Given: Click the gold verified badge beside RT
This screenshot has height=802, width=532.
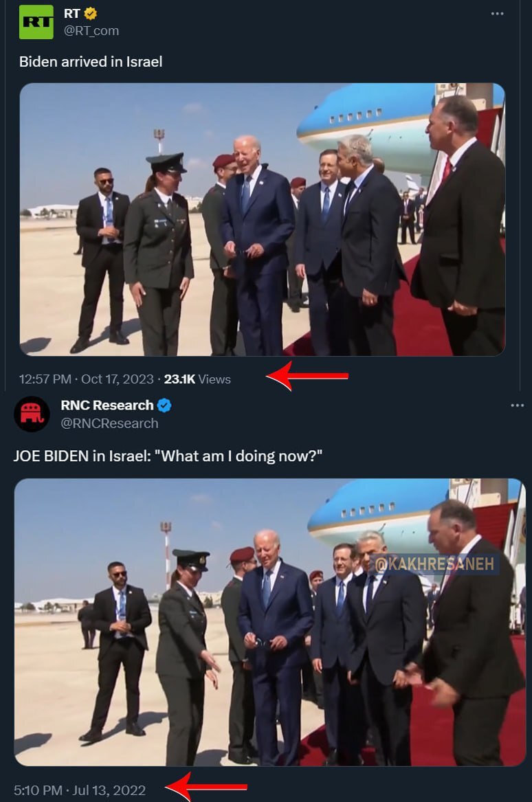Looking at the screenshot, I should click(90, 14).
